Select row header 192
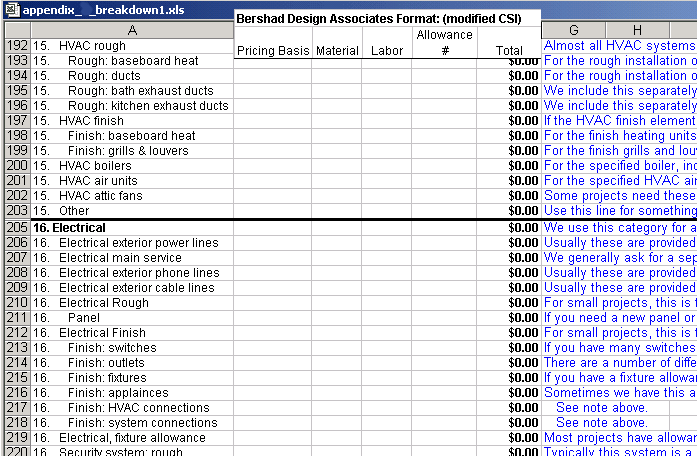697x456 pixels. coord(17,46)
